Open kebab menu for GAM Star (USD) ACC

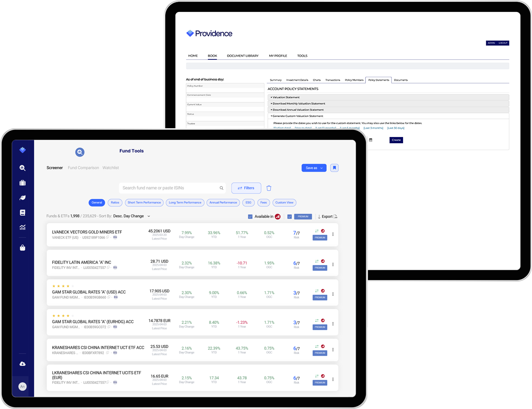click(x=333, y=294)
